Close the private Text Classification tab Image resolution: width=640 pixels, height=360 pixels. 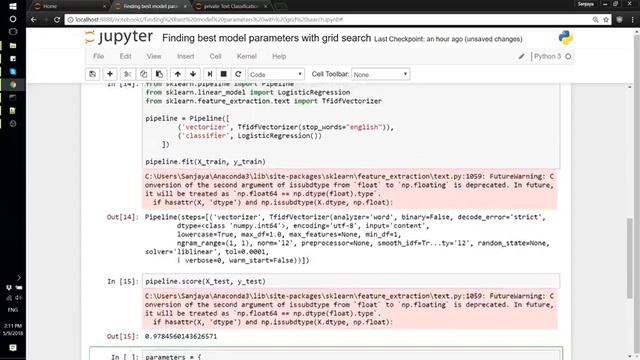click(x=266, y=6)
